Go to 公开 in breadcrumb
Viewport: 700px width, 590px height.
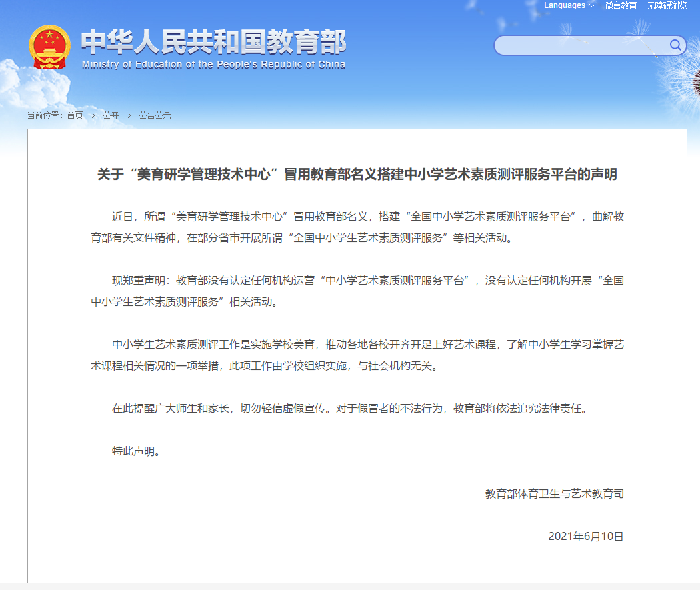point(111,115)
